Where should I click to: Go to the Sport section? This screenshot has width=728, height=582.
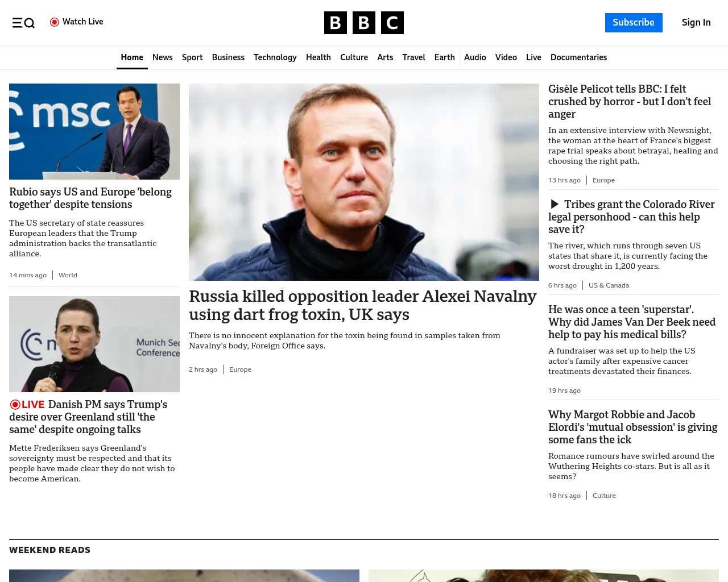pos(192,57)
